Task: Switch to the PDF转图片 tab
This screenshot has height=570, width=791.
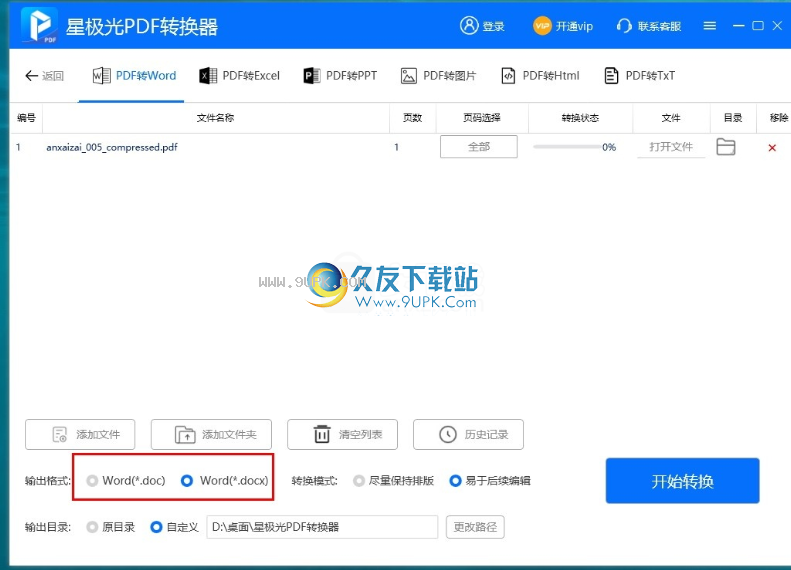Action: (438, 76)
